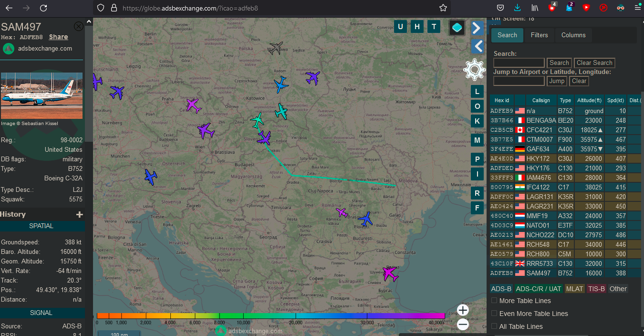This screenshot has height=336, width=644.
Task: Go back to the previous browser page
Action: pos(9,8)
